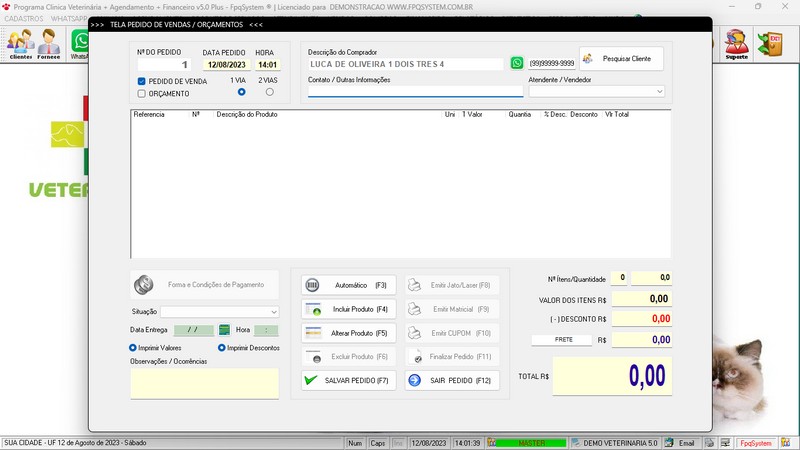The width and height of the screenshot is (800, 450).
Task: Click Sair Pedido (F12) button
Action: pyautogui.click(x=452, y=381)
